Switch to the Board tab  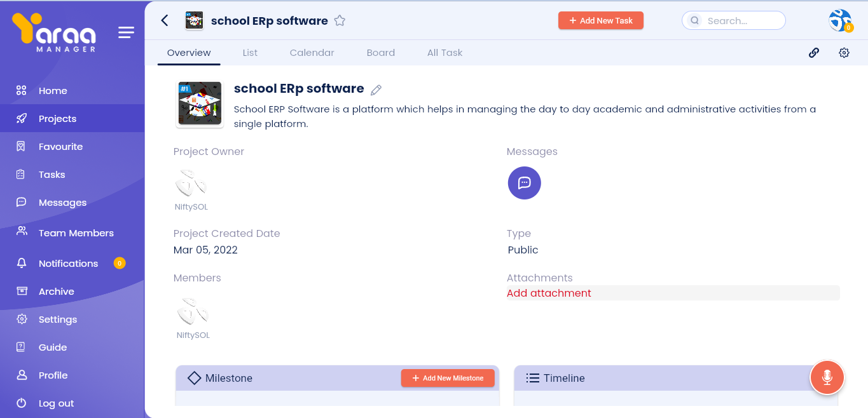pos(380,53)
